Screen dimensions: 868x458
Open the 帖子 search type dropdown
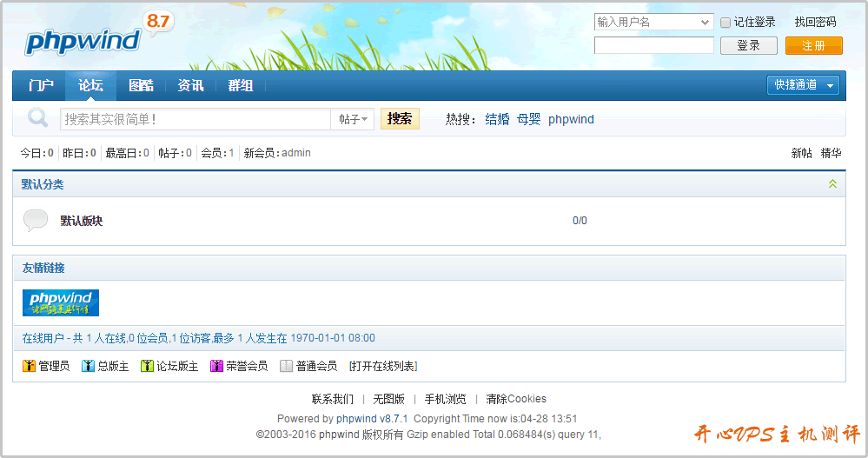point(353,119)
